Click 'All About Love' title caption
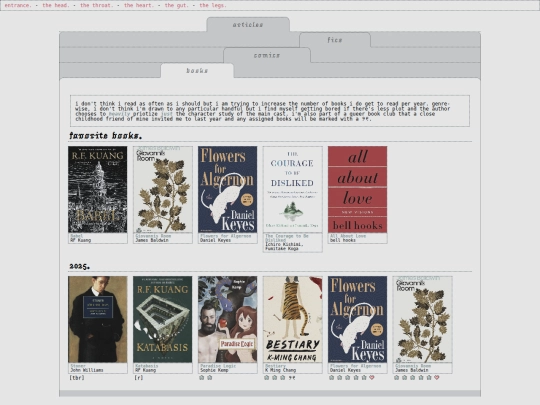 tap(348, 236)
